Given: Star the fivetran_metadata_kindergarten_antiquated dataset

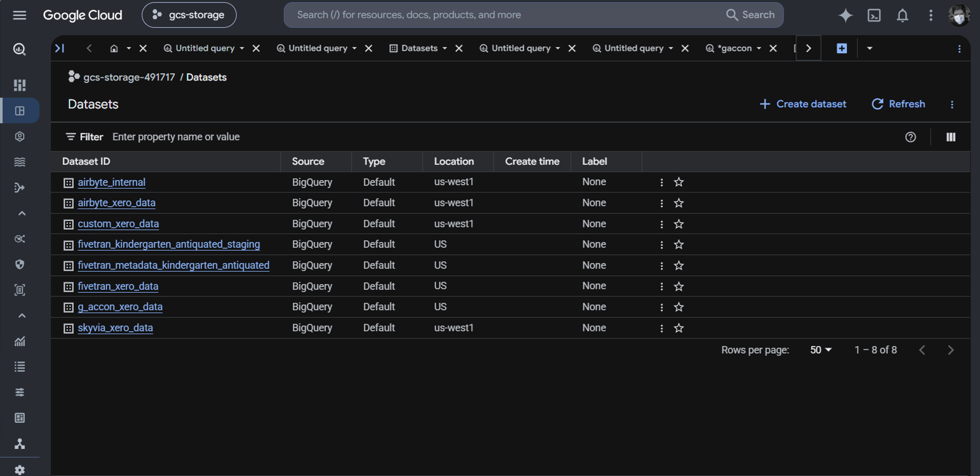Looking at the screenshot, I should [x=679, y=266].
